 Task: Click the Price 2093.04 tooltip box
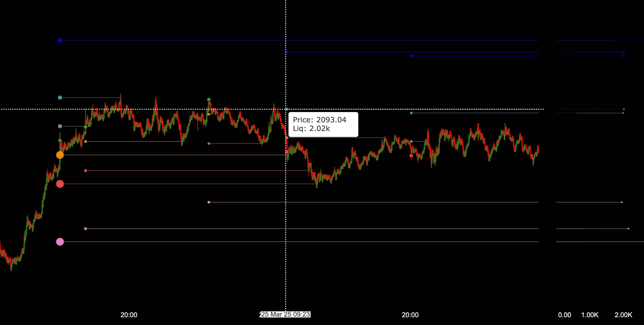323,124
